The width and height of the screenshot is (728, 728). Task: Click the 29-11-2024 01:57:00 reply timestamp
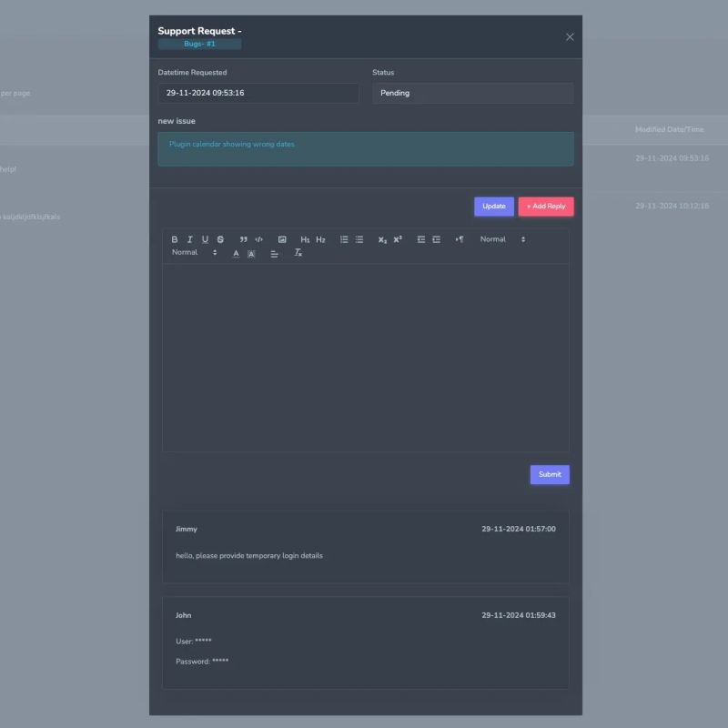(x=519, y=529)
